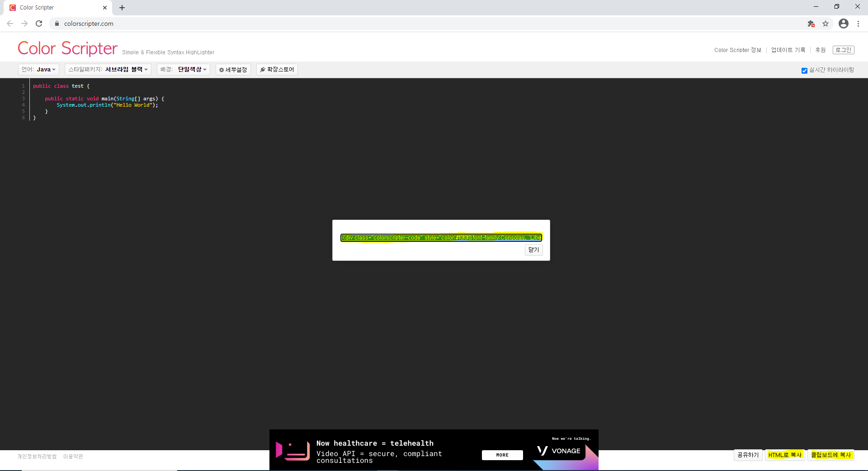
Task: Reload the colorscripter page
Action: pos(39,24)
